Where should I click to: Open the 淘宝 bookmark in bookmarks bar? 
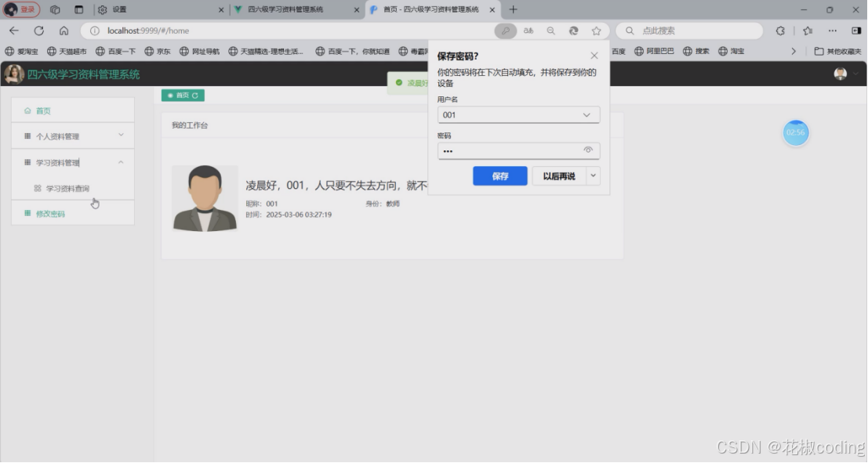point(731,50)
